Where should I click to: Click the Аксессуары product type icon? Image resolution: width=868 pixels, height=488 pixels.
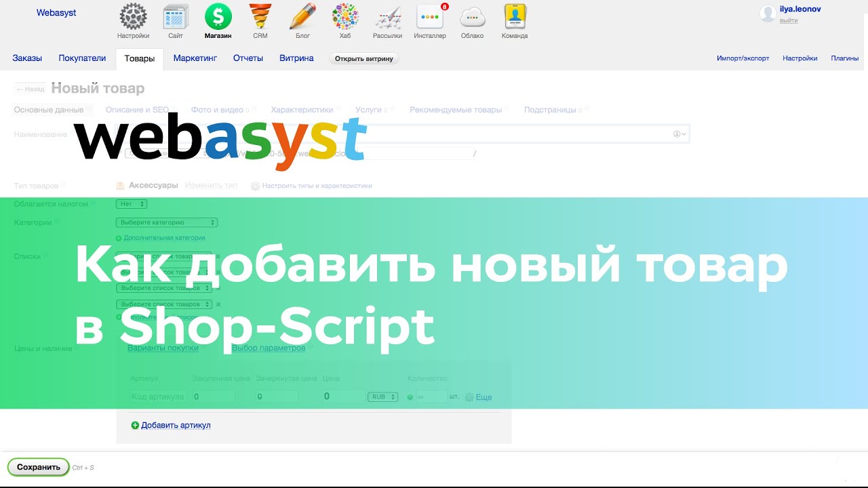120,186
